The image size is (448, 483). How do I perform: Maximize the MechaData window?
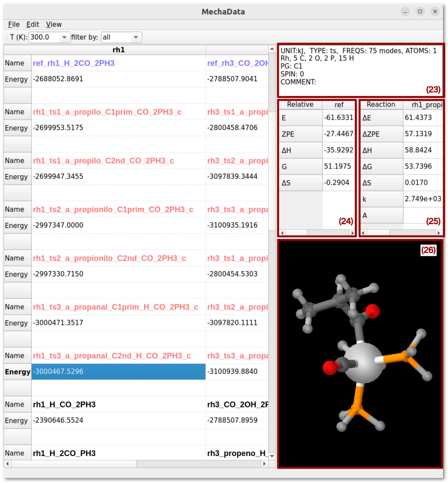(420, 12)
